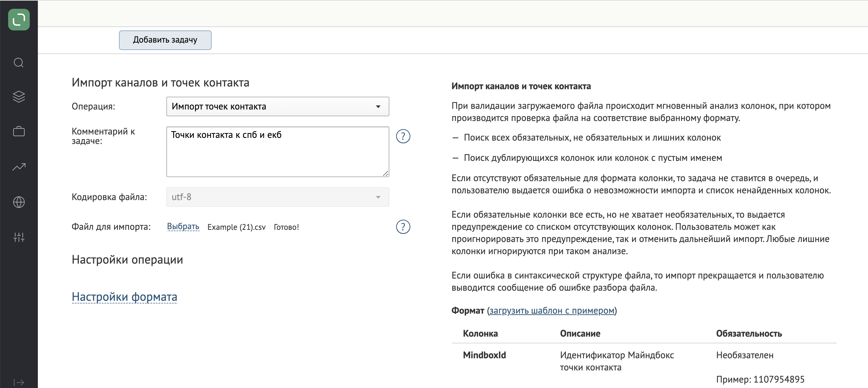Open the Операция dropdown Импорт точек контакта
Image resolution: width=868 pixels, height=388 pixels.
pos(278,106)
